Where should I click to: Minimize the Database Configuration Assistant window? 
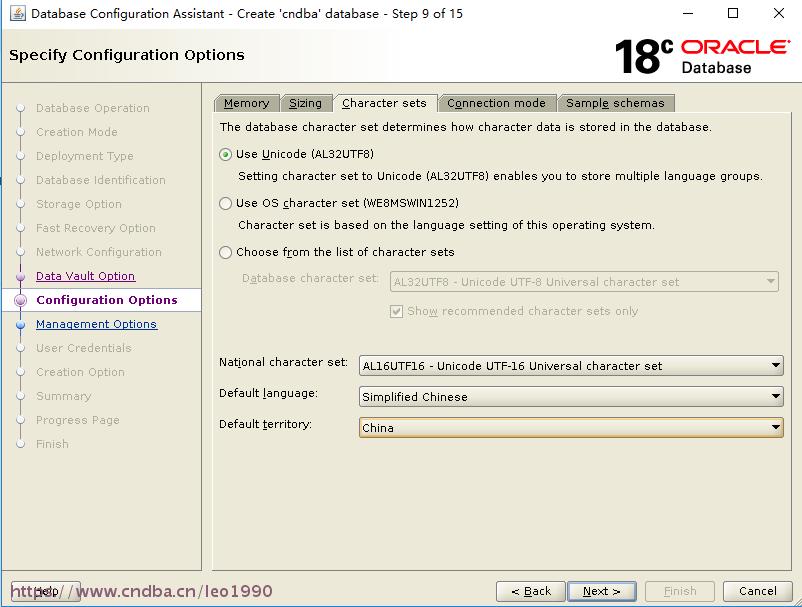tap(688, 13)
